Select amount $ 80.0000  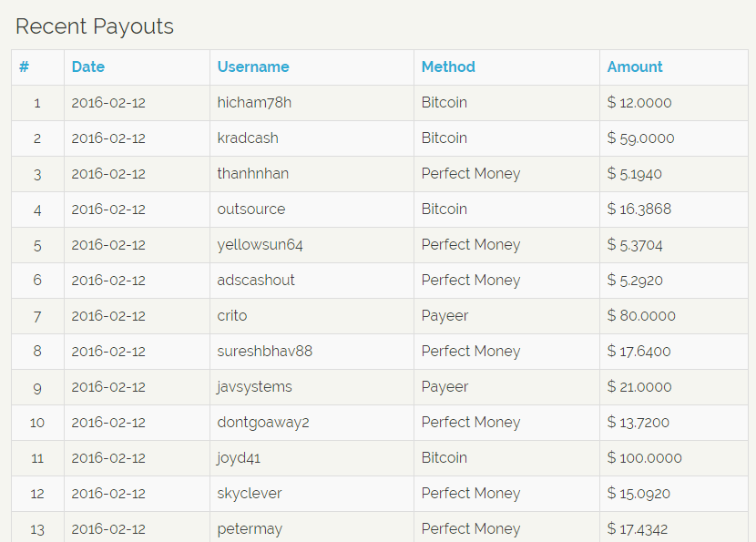641,315
